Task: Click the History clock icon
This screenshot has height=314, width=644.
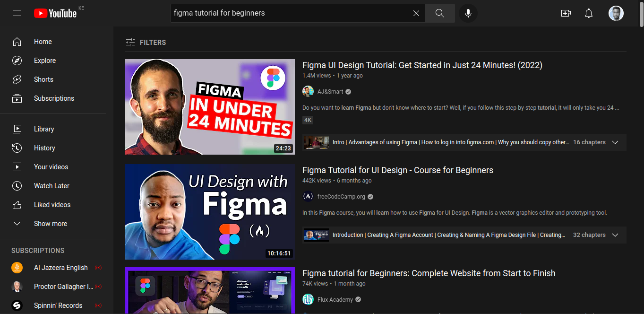Action: pos(17,148)
